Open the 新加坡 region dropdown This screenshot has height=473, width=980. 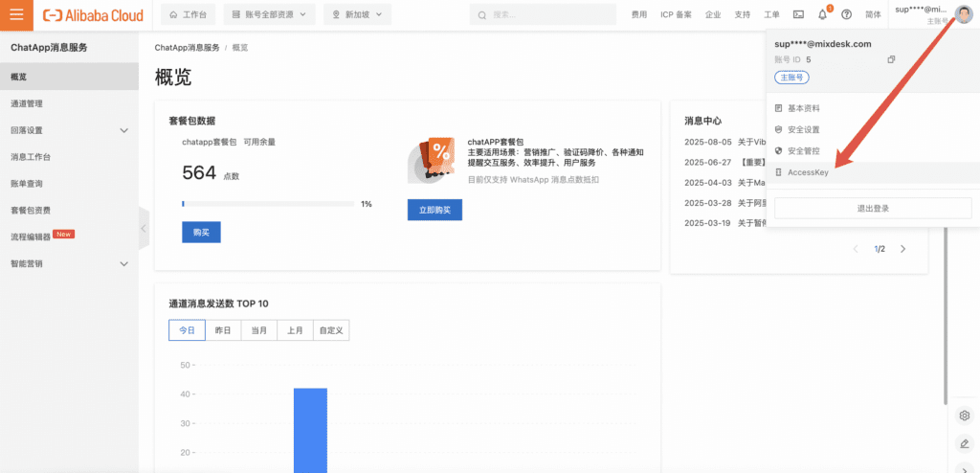pyautogui.click(x=357, y=14)
